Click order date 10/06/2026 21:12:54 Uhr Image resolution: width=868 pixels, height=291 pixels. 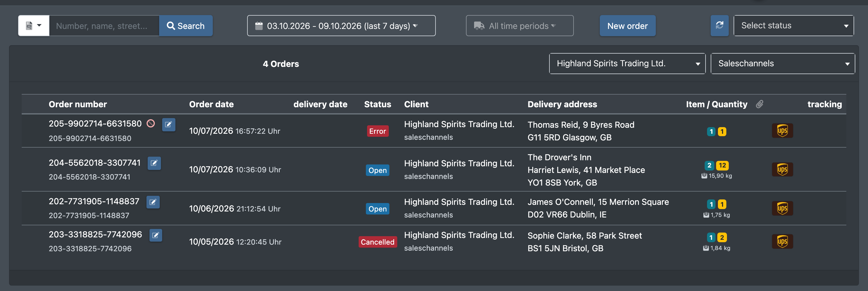click(x=234, y=208)
